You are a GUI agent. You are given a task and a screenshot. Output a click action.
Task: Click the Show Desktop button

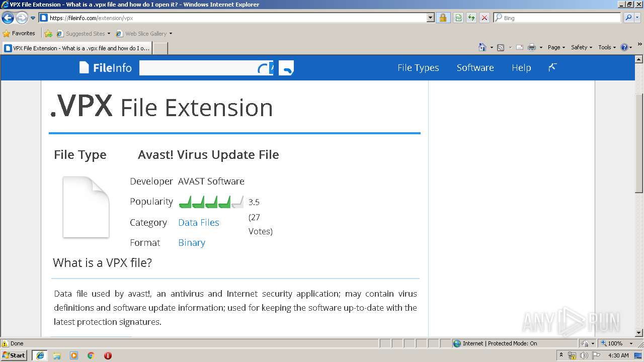point(638,355)
